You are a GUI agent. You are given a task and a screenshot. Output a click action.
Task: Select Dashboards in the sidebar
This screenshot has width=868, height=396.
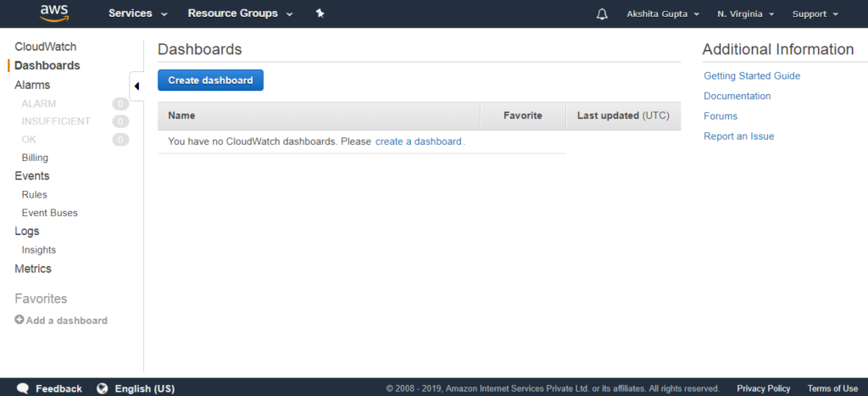[47, 65]
